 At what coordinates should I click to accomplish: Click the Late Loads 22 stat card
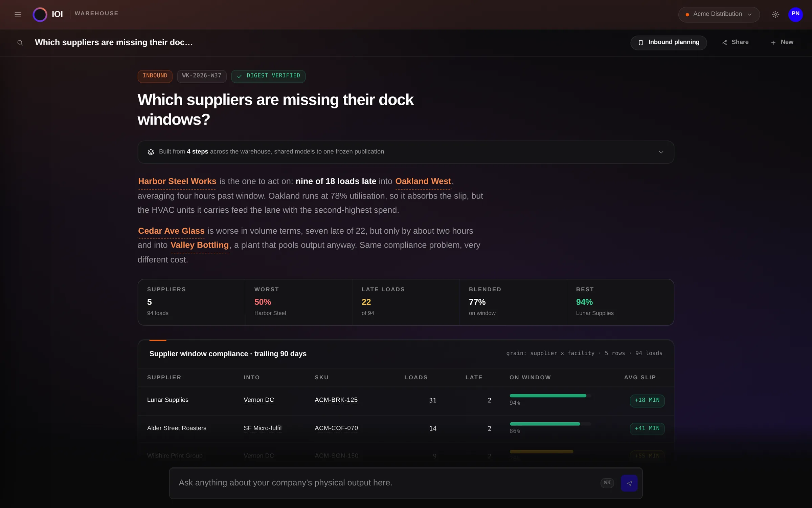coord(406,302)
